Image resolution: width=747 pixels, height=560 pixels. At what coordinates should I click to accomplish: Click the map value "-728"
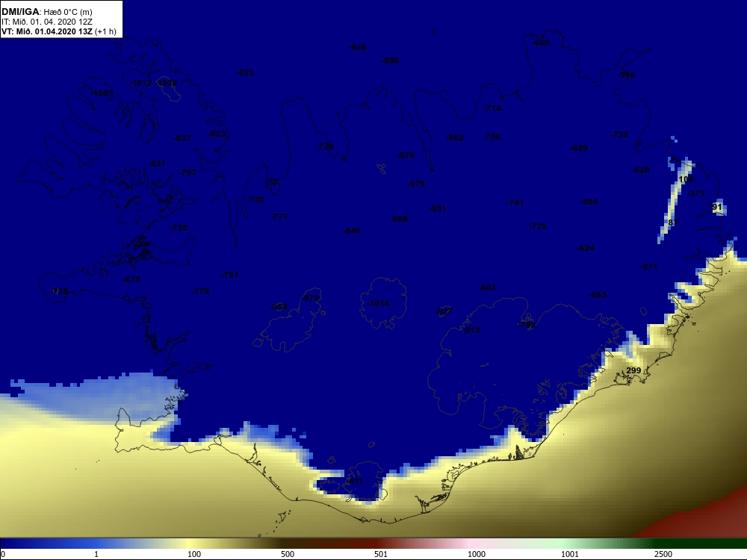tap(325, 146)
